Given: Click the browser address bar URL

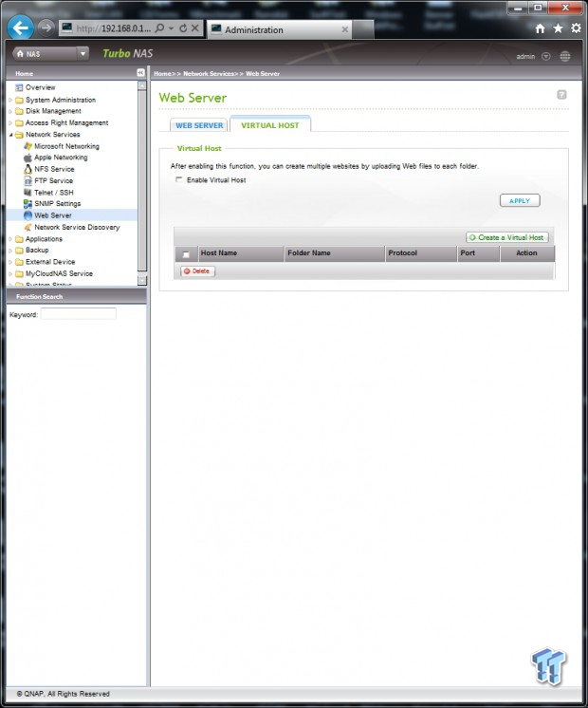Looking at the screenshot, I should [113, 28].
